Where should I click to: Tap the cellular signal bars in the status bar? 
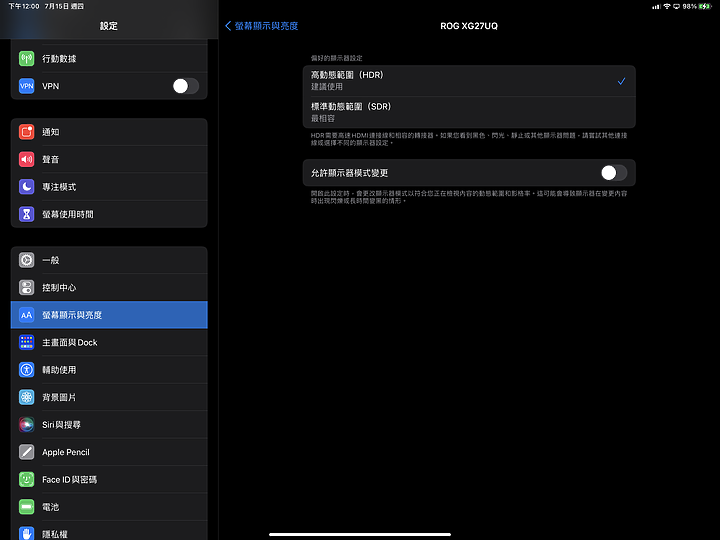tap(656, 6)
